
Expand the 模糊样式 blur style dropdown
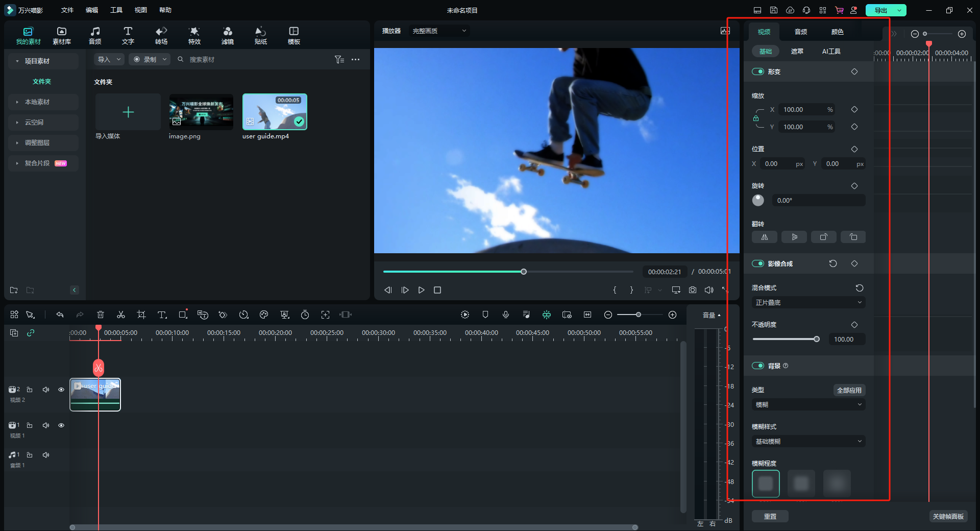click(x=808, y=442)
